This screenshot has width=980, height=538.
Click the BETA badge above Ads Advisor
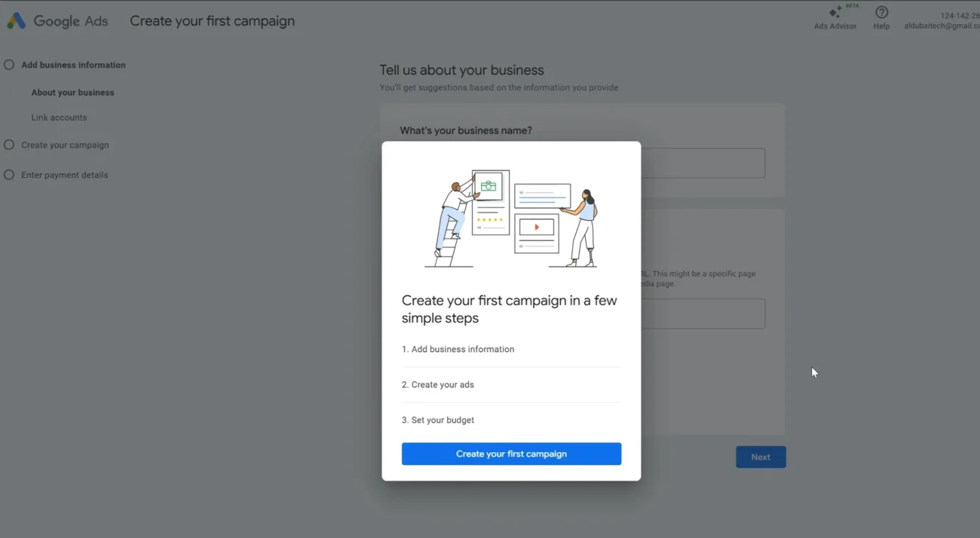(852, 6)
